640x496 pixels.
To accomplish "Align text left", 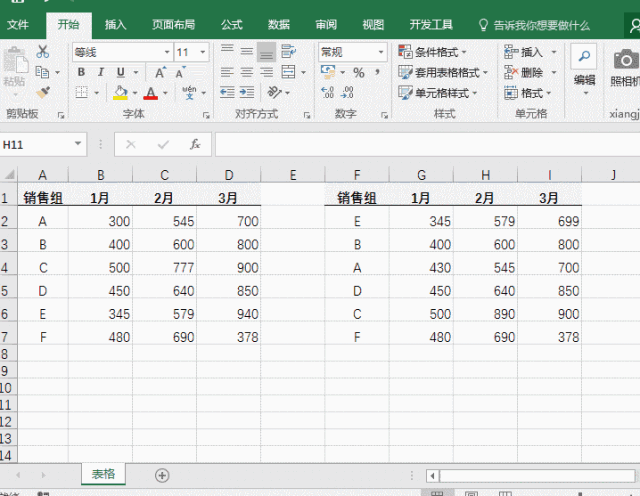I will point(227,73).
